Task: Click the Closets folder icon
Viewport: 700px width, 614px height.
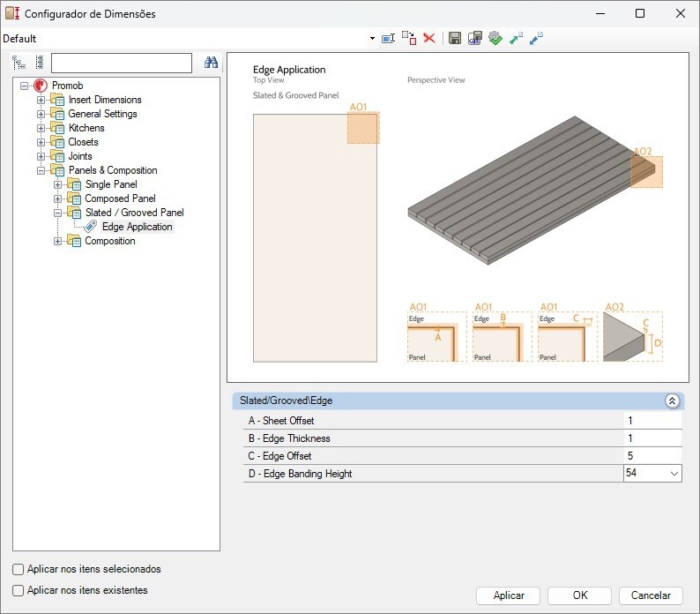Action: tap(57, 142)
